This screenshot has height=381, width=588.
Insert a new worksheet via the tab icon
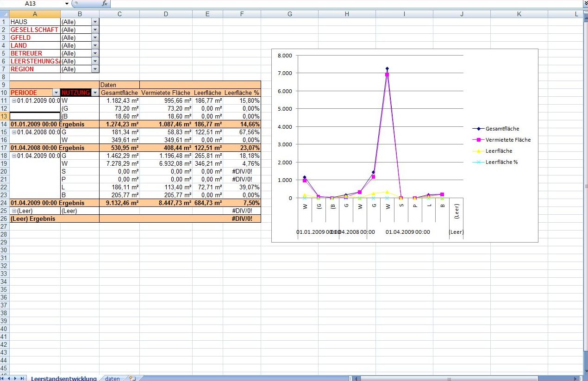pyautogui.click(x=132, y=378)
